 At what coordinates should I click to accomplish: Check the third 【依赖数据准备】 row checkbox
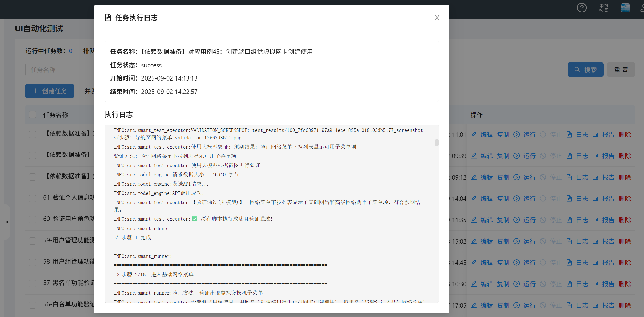click(33, 177)
